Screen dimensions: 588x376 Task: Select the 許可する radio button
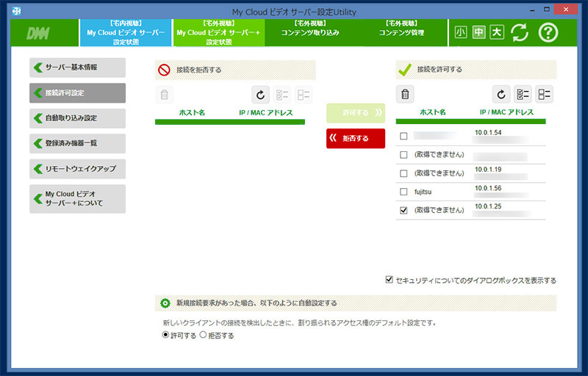point(165,335)
